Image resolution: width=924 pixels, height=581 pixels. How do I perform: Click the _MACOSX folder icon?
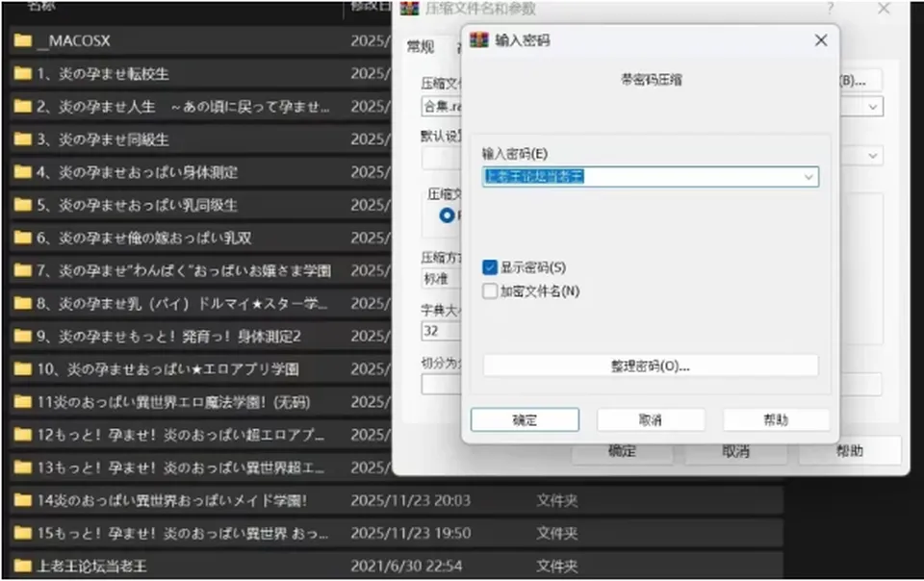click(23, 40)
